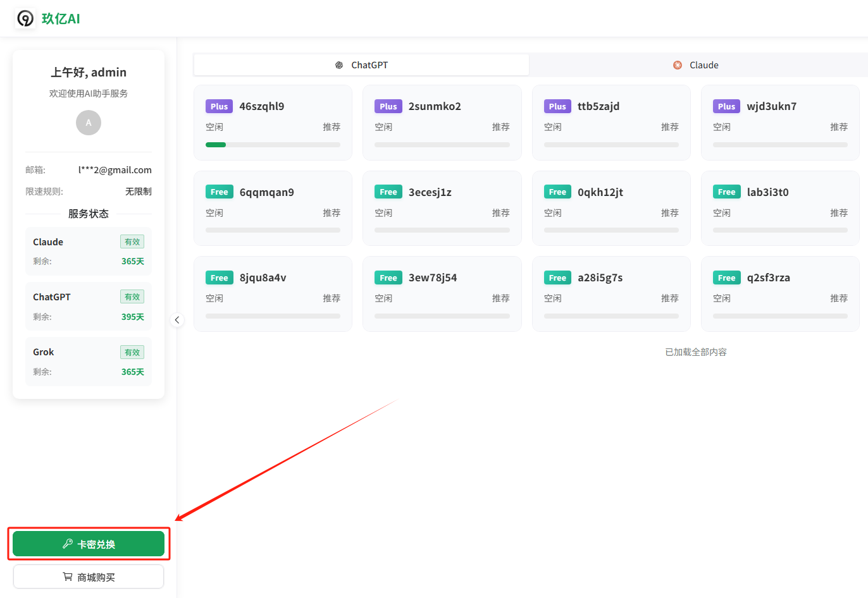Click the usage progress bar of 46szqhl9
The height and width of the screenshot is (598, 868).
(273, 145)
